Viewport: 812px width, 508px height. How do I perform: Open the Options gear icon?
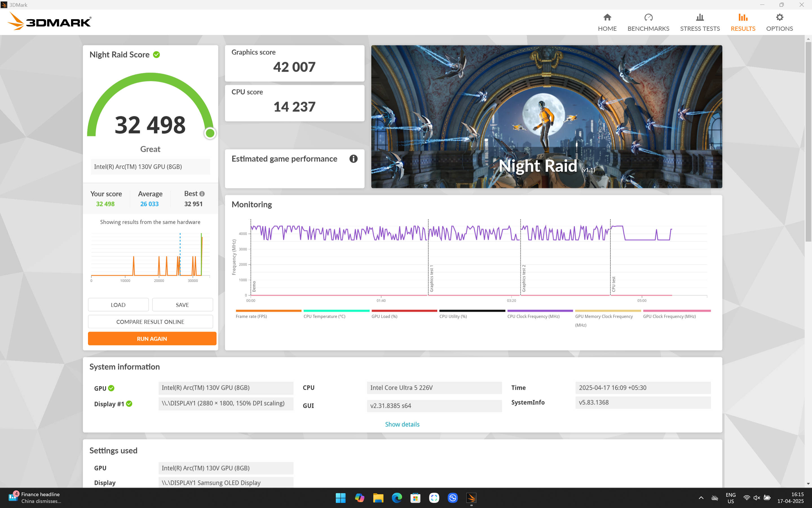coord(780,17)
